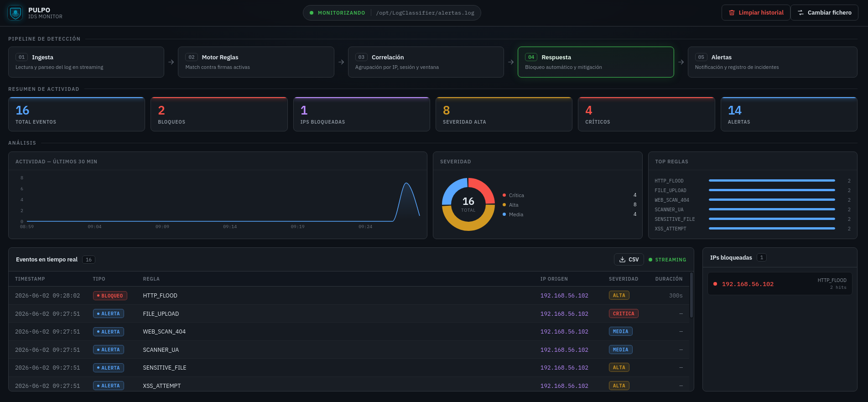Image resolution: width=868 pixels, height=402 pixels.
Task: Click the WEB_SCAN_404 bar in Top Reglas
Action: click(x=772, y=200)
